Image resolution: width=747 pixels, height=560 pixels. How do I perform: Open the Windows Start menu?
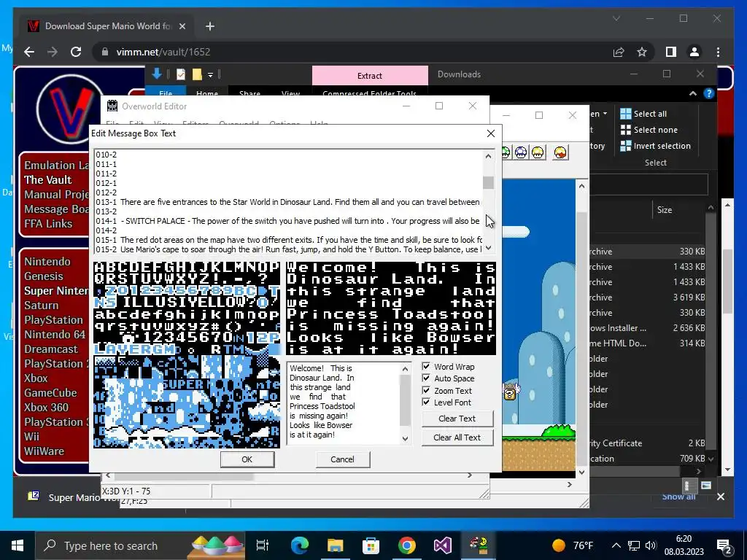pos(18,545)
